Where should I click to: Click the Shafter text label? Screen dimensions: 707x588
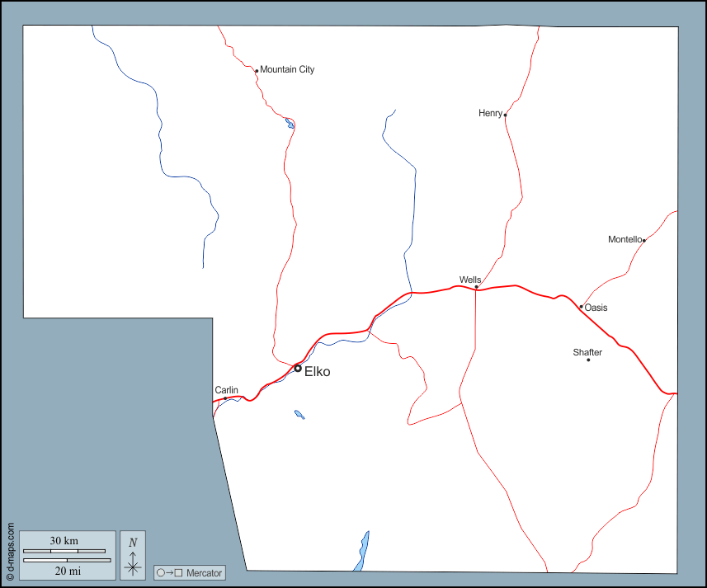(587, 352)
